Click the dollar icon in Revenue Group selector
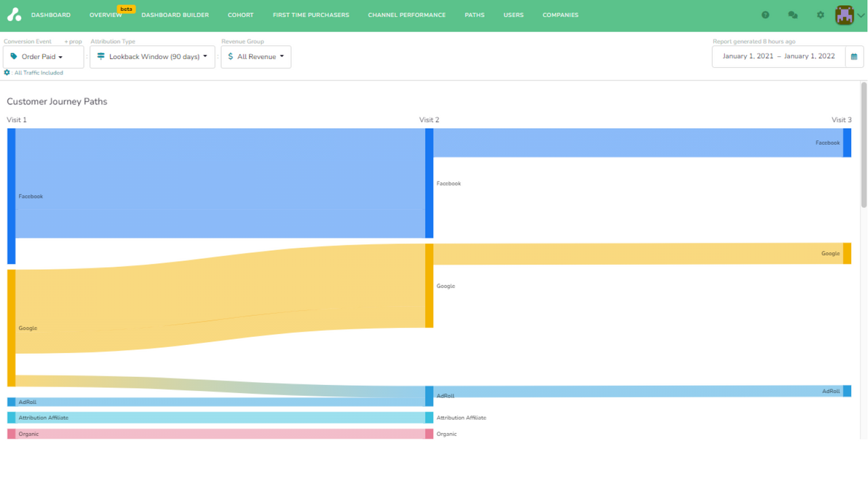Viewport: 868px width, 488px height. [x=229, y=57]
